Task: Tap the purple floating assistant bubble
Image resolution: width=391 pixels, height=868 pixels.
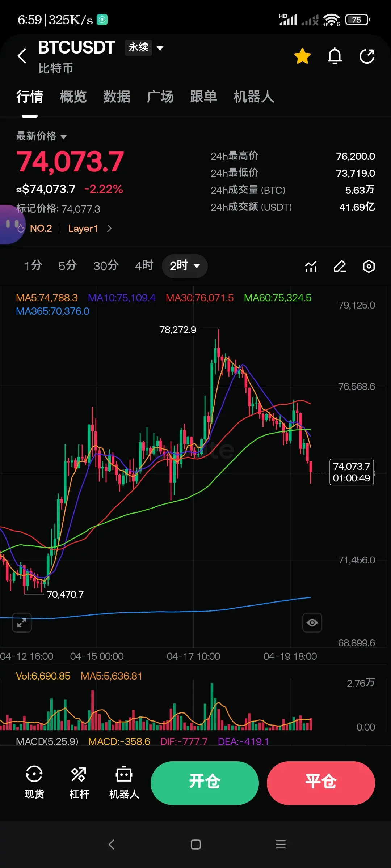Action: coord(12,224)
